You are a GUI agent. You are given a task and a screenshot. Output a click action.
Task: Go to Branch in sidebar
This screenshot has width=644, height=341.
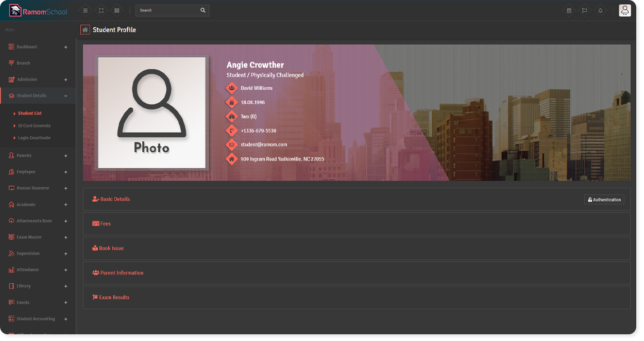pyautogui.click(x=23, y=63)
